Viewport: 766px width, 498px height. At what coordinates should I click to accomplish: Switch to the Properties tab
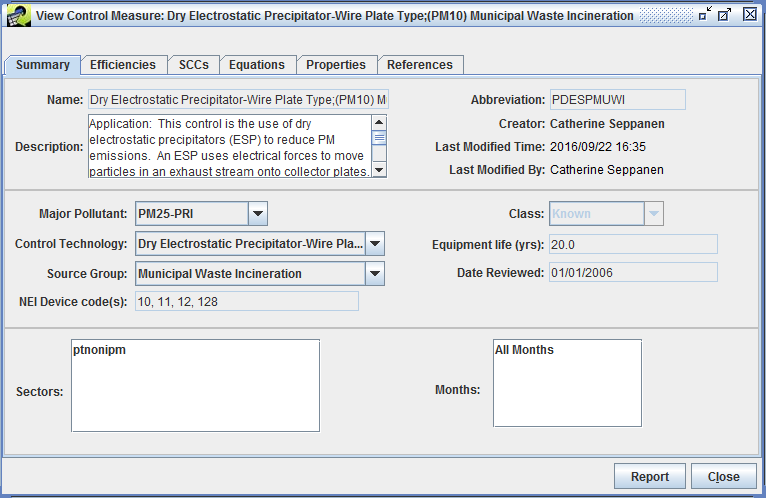[x=336, y=65]
